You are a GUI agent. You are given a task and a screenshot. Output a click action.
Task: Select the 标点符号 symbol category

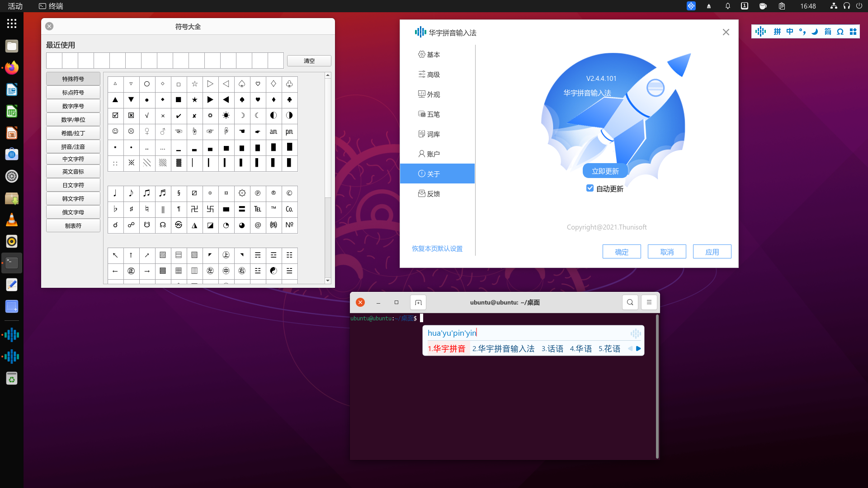[x=73, y=93]
